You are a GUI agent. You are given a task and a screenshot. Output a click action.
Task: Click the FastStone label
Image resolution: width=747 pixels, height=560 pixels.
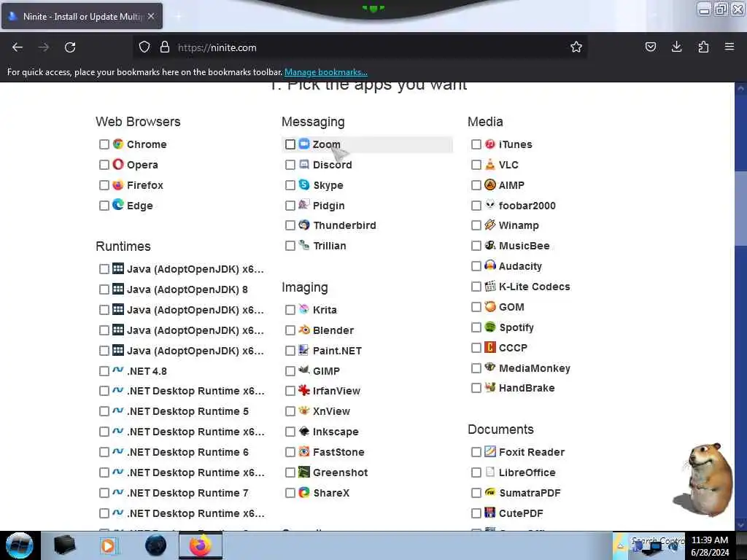click(x=338, y=452)
